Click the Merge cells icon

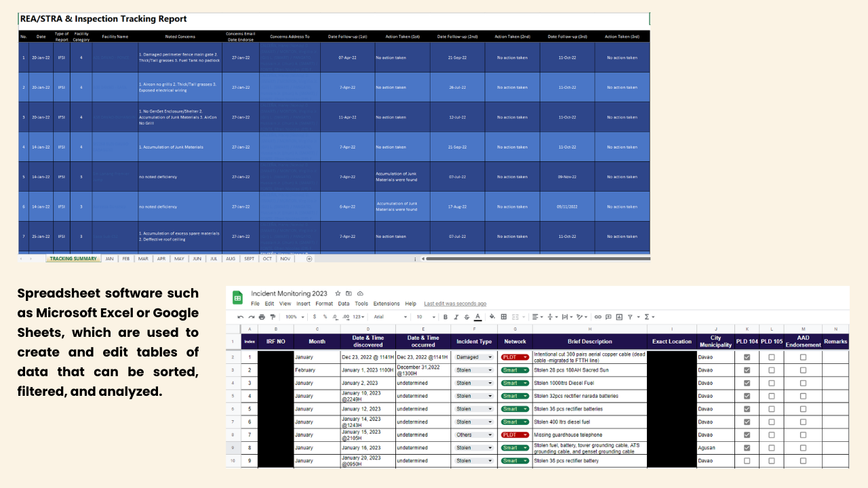[x=515, y=317]
